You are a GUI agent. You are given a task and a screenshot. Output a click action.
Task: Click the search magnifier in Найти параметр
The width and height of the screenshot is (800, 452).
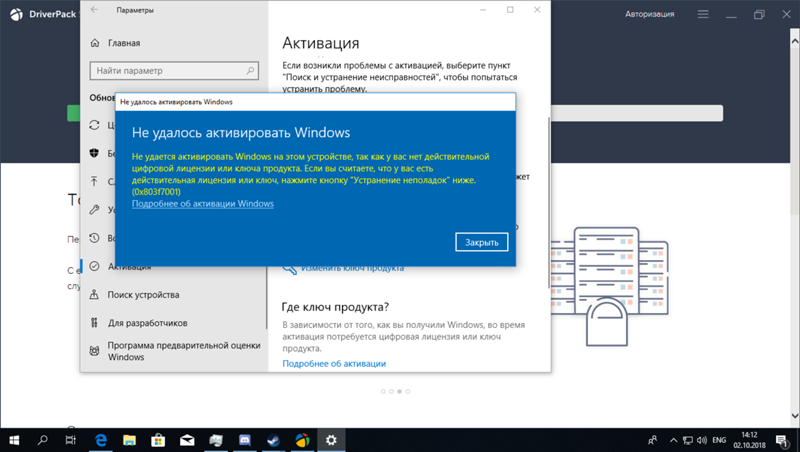tap(250, 70)
